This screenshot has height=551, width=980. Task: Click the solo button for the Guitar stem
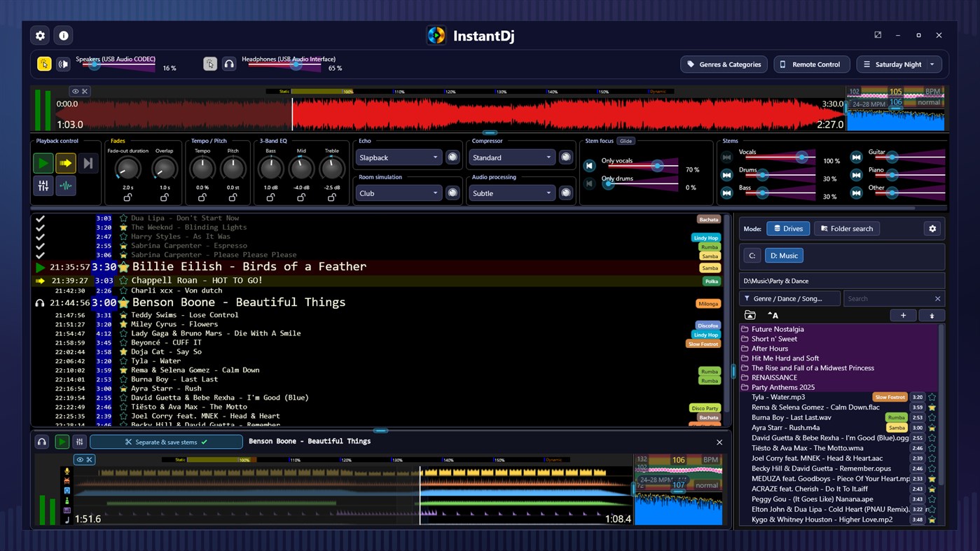tap(856, 158)
